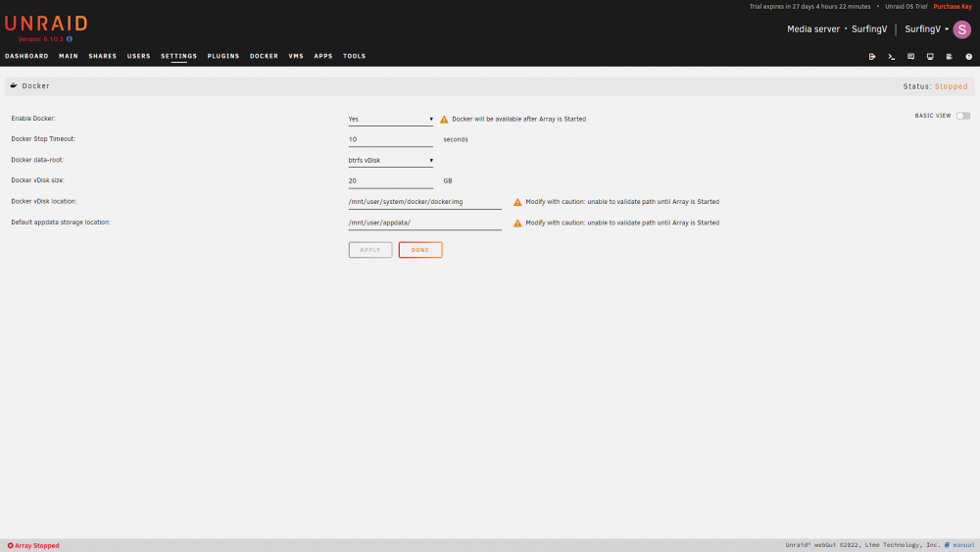Open the manual link in the footer
Image resolution: width=980 pixels, height=552 pixels.
click(x=963, y=545)
